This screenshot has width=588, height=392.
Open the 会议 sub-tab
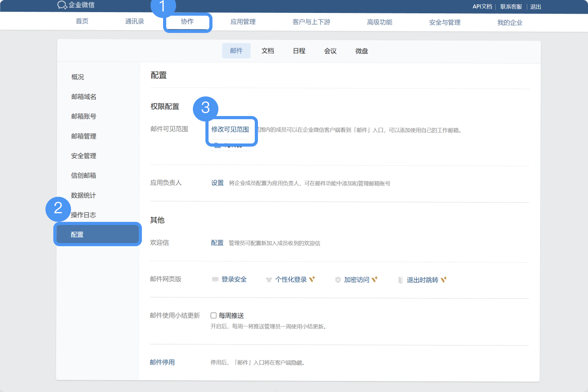(x=330, y=51)
